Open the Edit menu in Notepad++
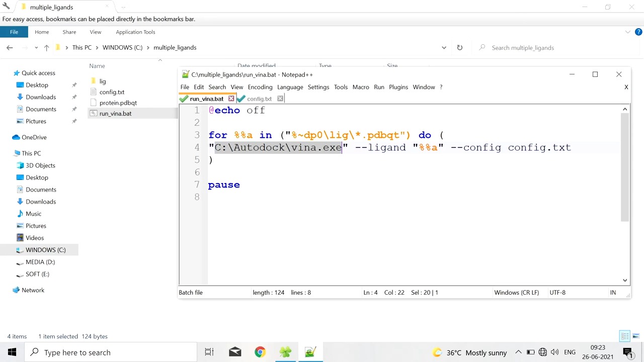644x362 pixels. (x=199, y=87)
